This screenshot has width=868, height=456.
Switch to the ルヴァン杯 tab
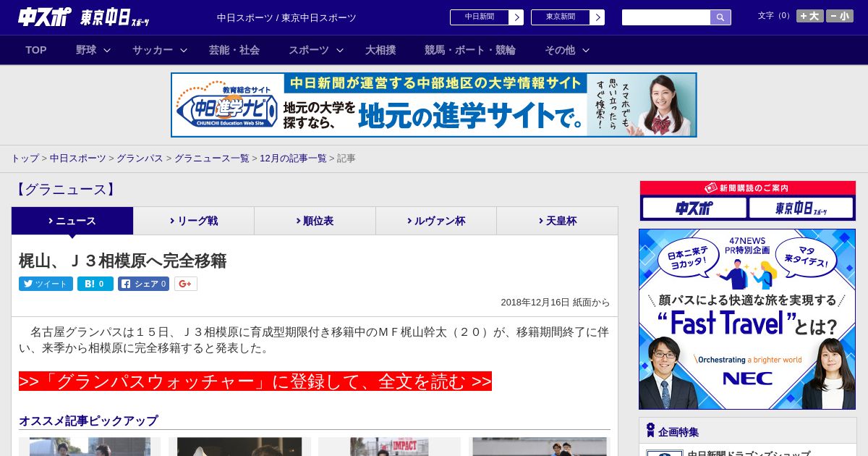436,221
